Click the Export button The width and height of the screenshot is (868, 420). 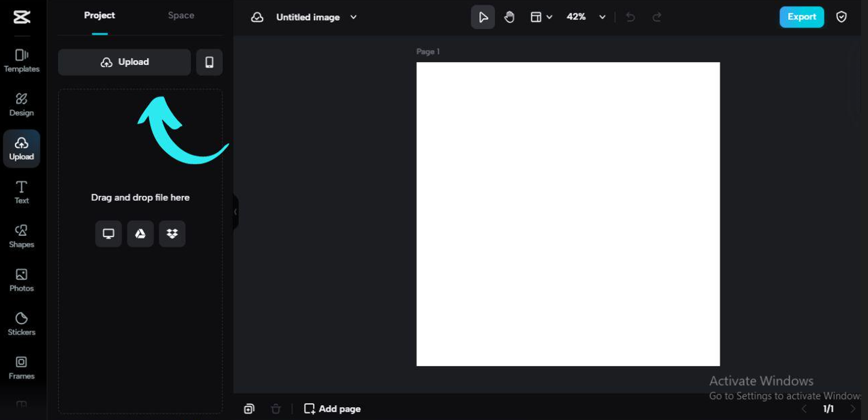coord(801,17)
